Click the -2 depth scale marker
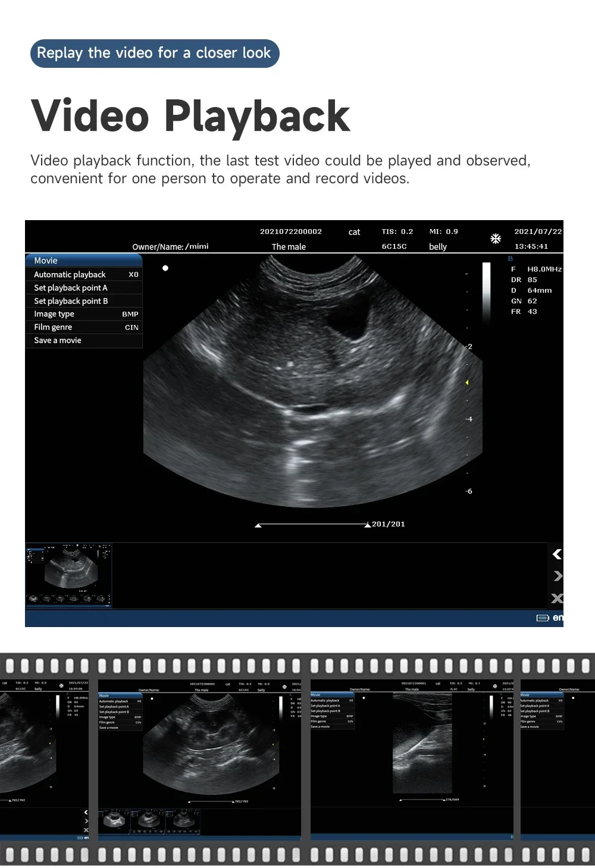The width and height of the screenshot is (595, 868). coord(469,346)
